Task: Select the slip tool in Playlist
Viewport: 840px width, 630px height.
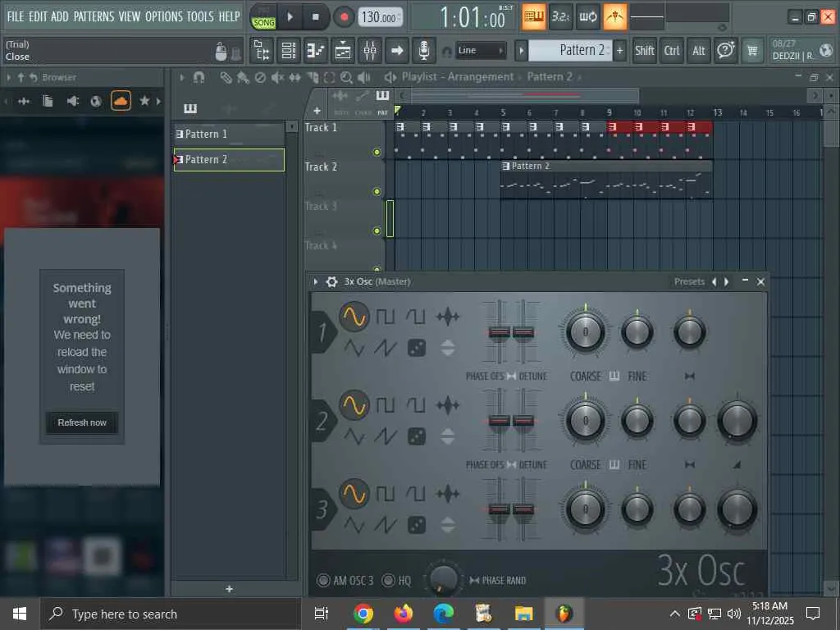Action: (294, 78)
